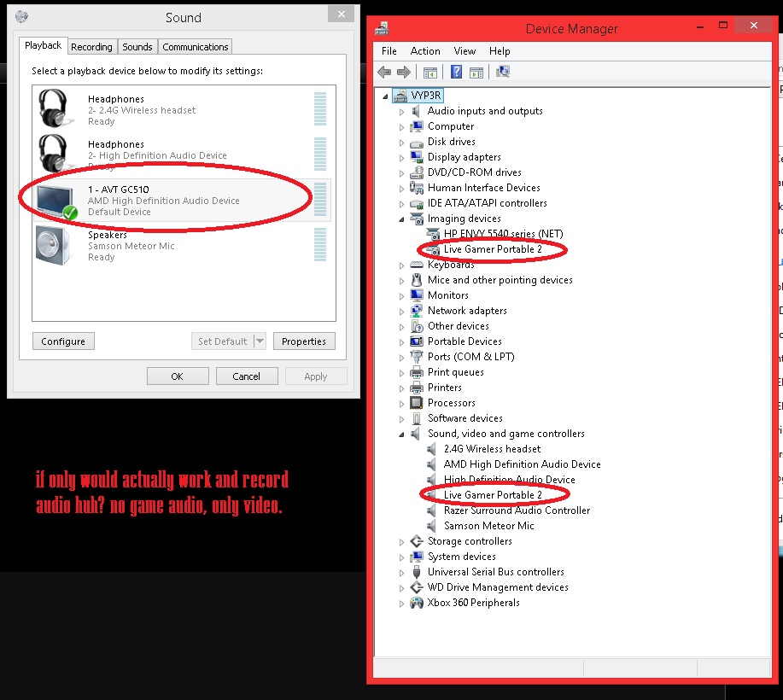Click the Properties button in Sound

[x=304, y=341]
